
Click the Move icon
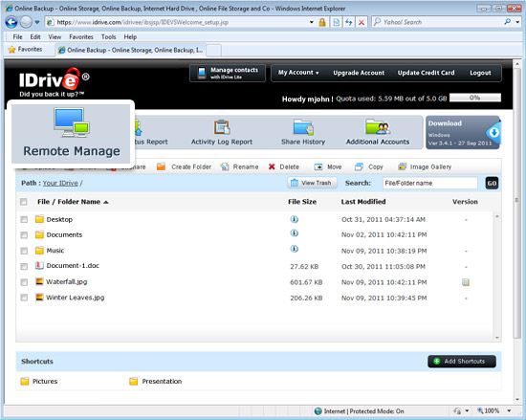click(x=318, y=166)
